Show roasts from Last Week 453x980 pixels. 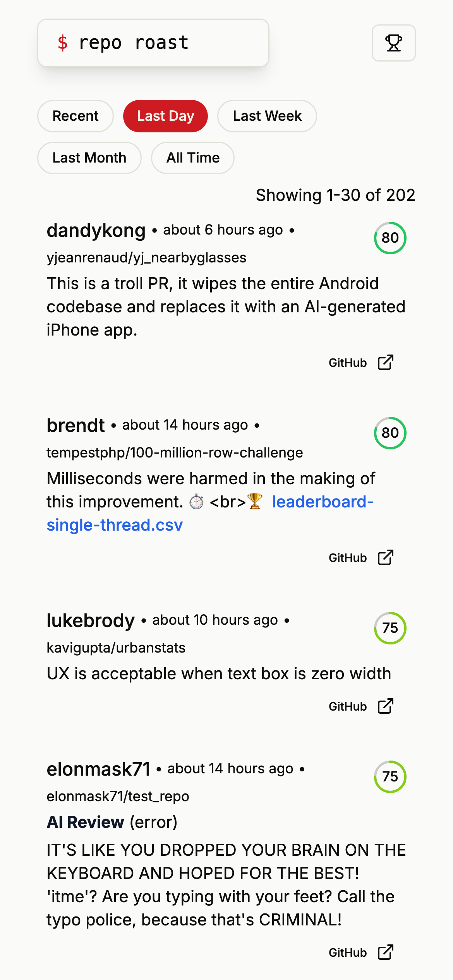[267, 116]
